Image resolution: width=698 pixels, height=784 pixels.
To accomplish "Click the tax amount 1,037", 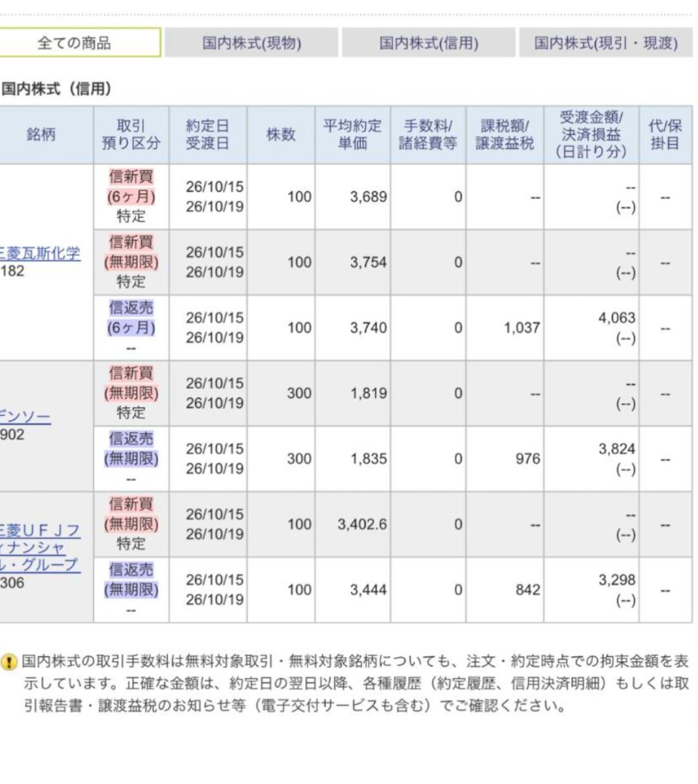I will point(522,327).
